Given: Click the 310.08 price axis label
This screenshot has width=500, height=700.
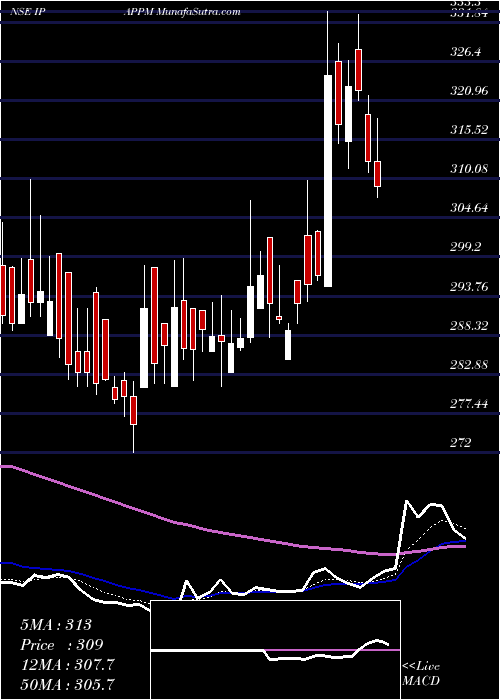Looking at the screenshot, I should [470, 169].
